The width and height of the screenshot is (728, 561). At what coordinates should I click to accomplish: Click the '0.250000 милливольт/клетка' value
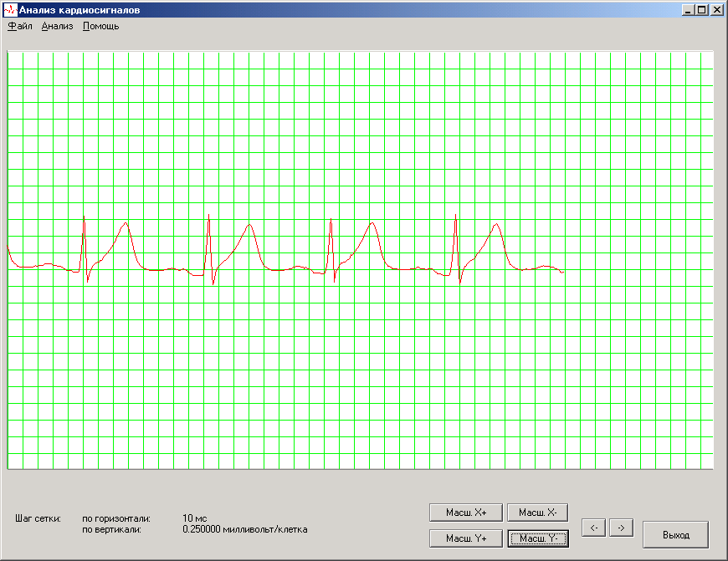pyautogui.click(x=244, y=529)
